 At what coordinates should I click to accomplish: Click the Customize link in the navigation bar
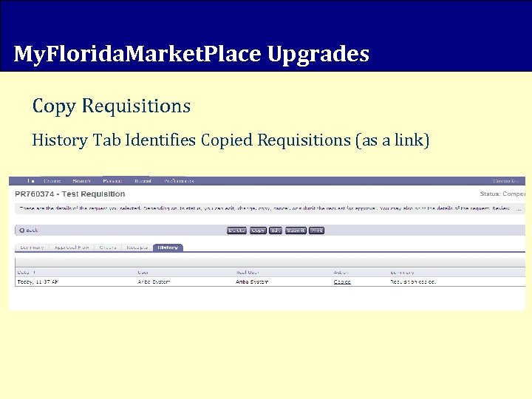coord(506,181)
